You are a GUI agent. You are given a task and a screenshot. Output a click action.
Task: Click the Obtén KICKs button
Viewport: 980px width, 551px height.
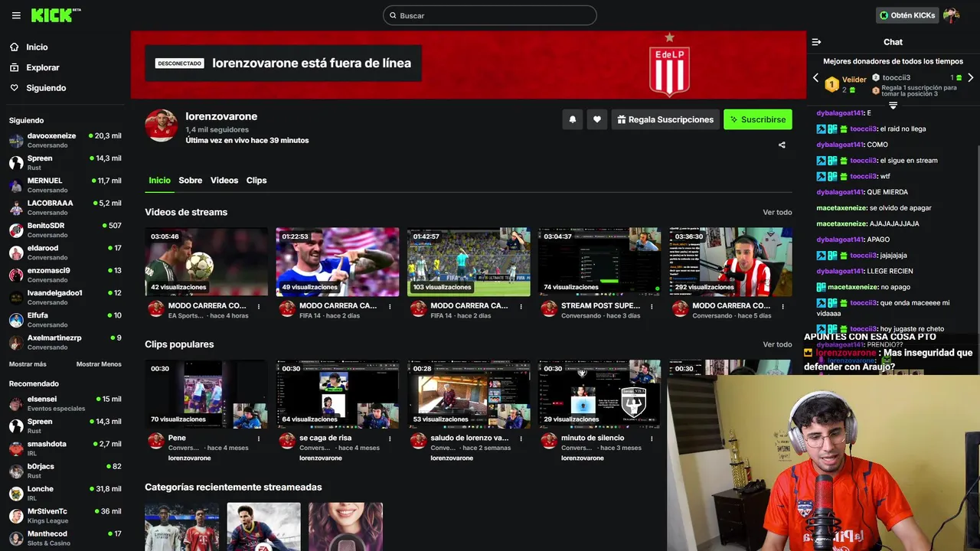click(907, 15)
